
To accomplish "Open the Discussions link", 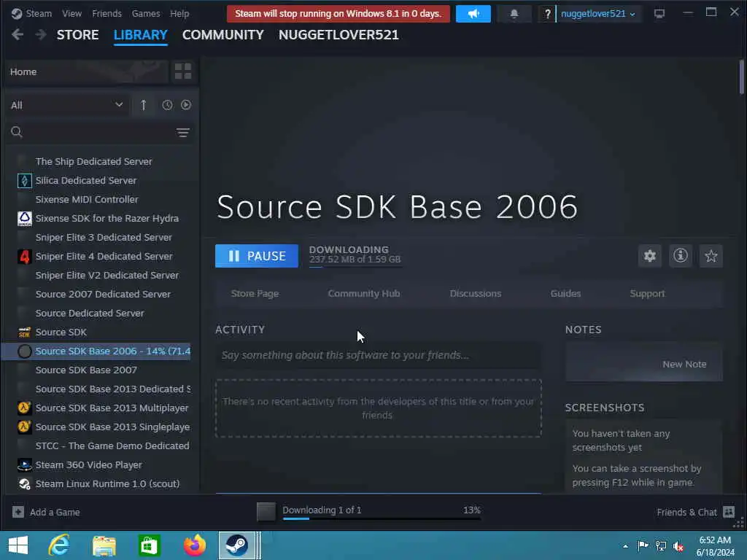I will pos(476,293).
